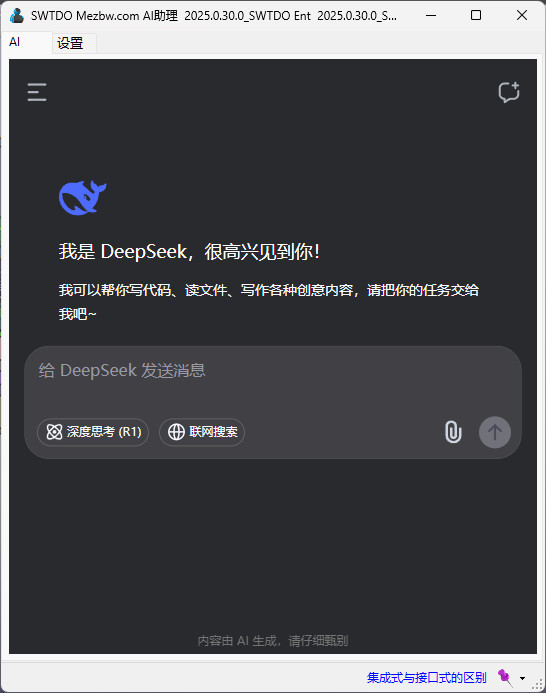Expand the dropdown arrow beside the pin

523,678
